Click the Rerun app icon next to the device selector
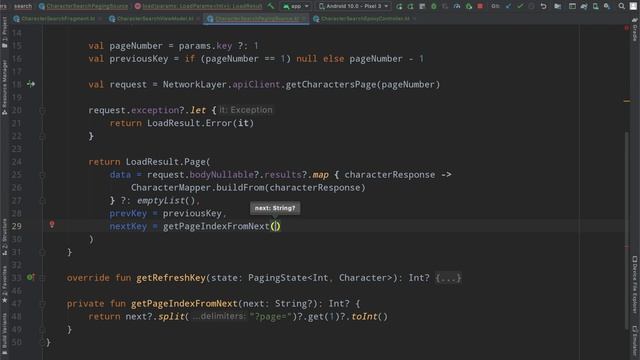Image resolution: width=640 pixels, height=360 pixels. (399, 6)
